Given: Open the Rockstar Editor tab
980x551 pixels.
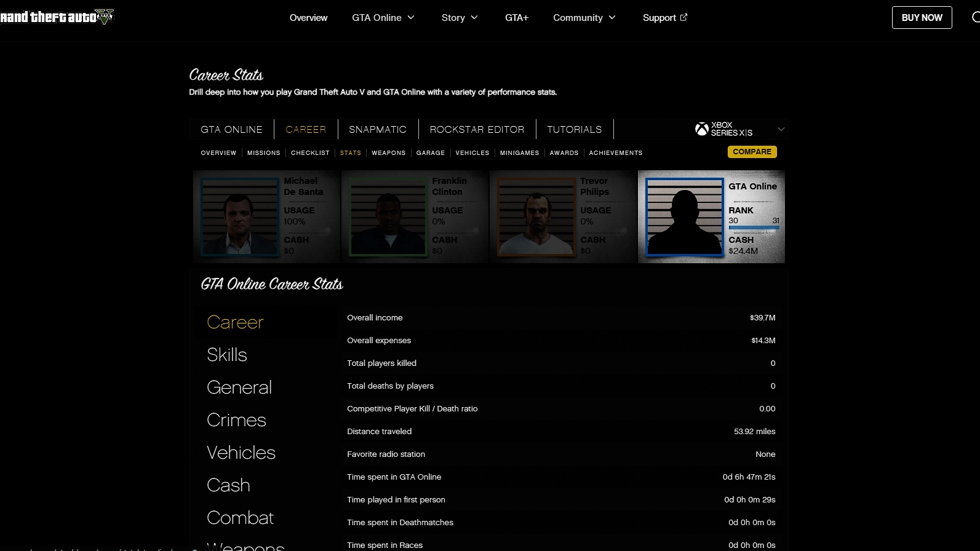Looking at the screenshot, I should [477, 129].
